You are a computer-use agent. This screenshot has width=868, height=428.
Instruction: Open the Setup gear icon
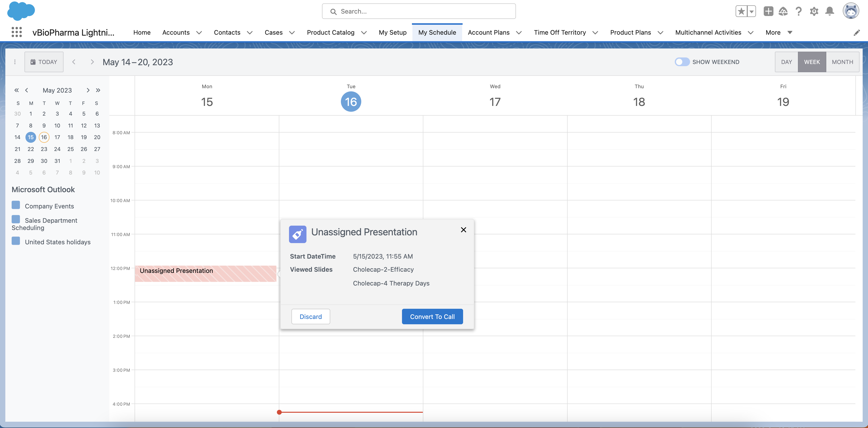click(814, 11)
